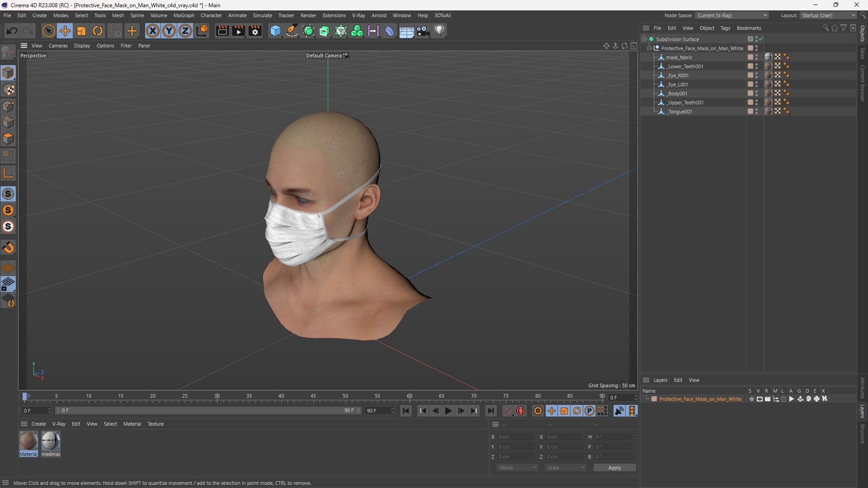
Task: Toggle Z axis lock
Action: click(185, 31)
